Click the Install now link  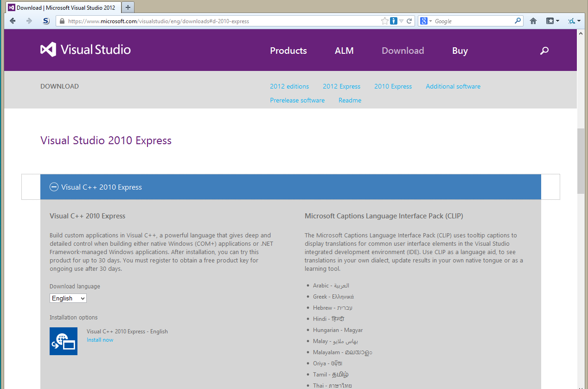click(x=100, y=340)
